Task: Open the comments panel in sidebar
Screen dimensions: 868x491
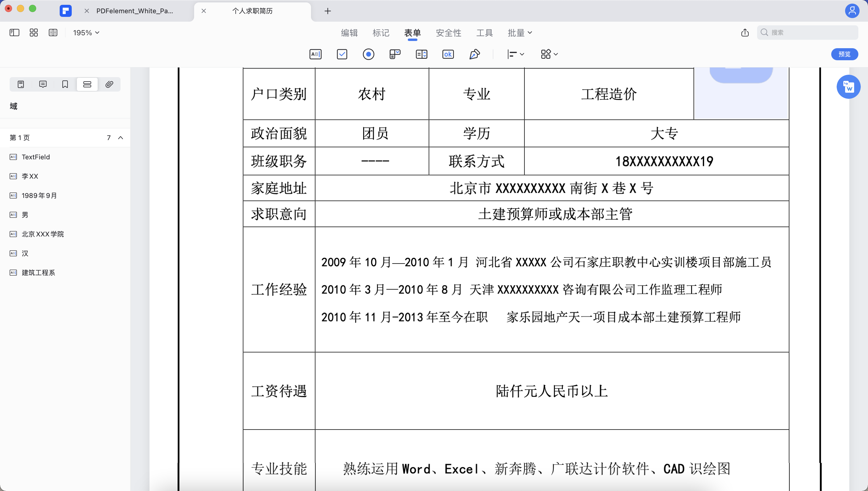Action: [43, 84]
